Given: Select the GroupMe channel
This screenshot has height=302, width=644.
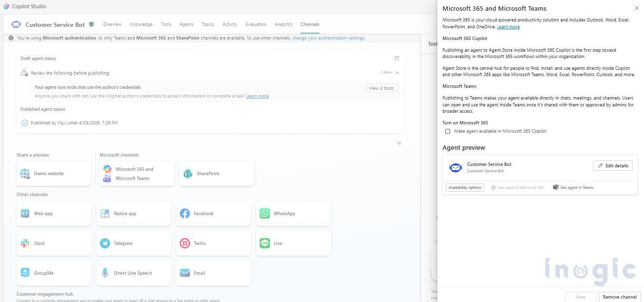Looking at the screenshot, I should click(54, 273).
